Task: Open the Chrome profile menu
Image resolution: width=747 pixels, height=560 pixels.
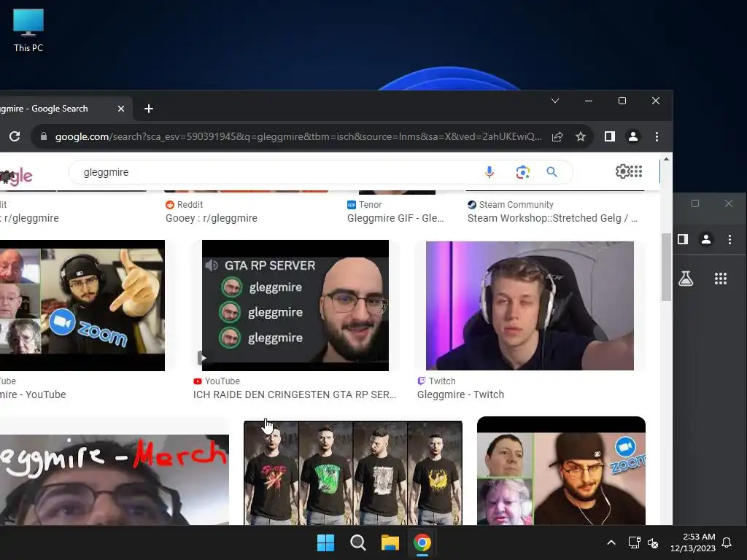Action: 633,136
